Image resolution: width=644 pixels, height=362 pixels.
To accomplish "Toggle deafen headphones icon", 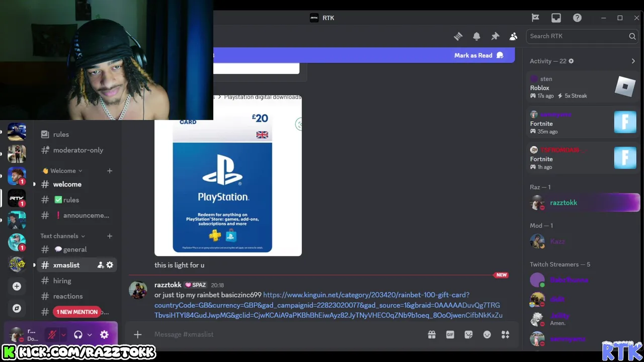I will pyautogui.click(x=78, y=335).
